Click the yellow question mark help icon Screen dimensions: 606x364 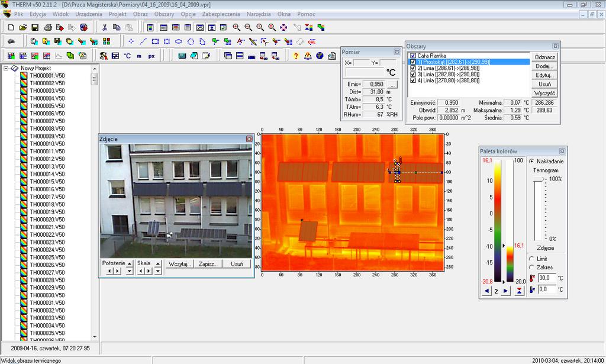[296, 56]
